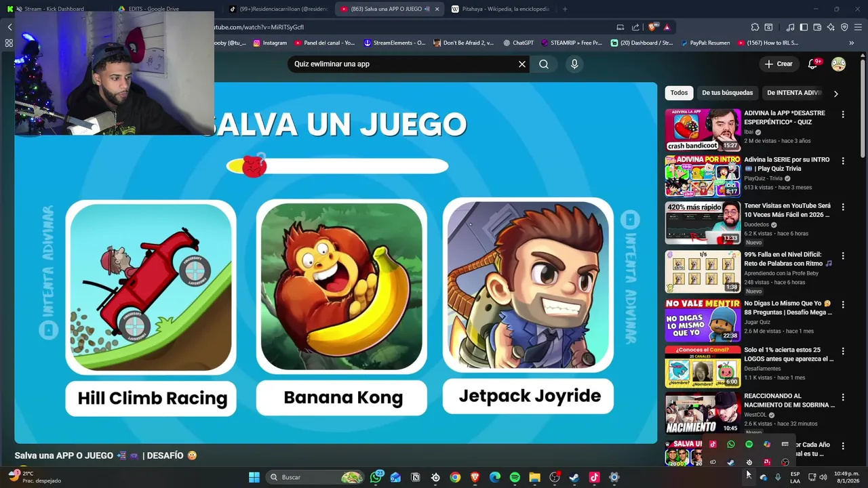Open options menu for Adivina la SERIE video

(x=843, y=161)
